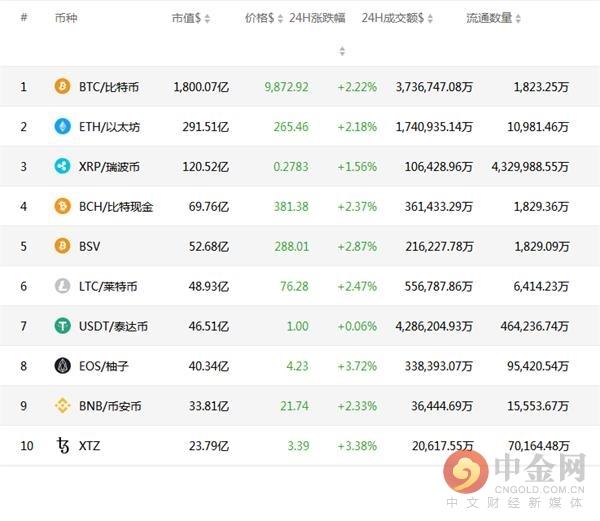
Task: Click the 24H涨跌幅 header label
Action: click(317, 18)
